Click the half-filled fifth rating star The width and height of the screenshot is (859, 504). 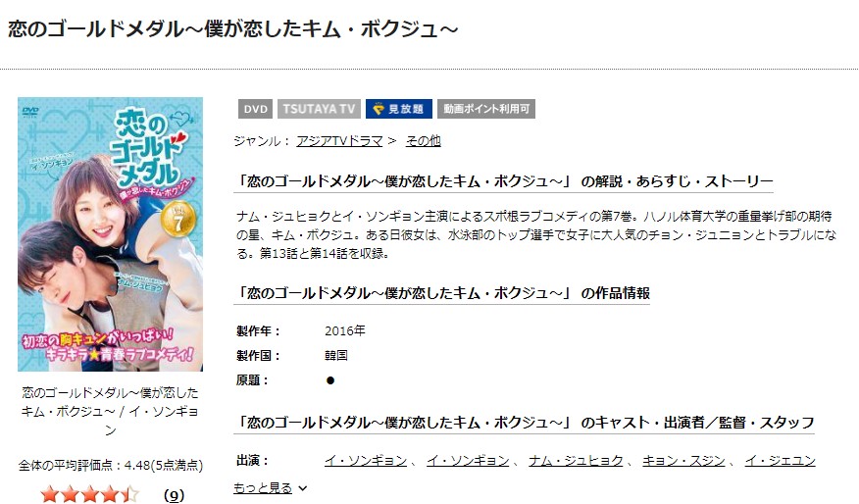coord(130,495)
